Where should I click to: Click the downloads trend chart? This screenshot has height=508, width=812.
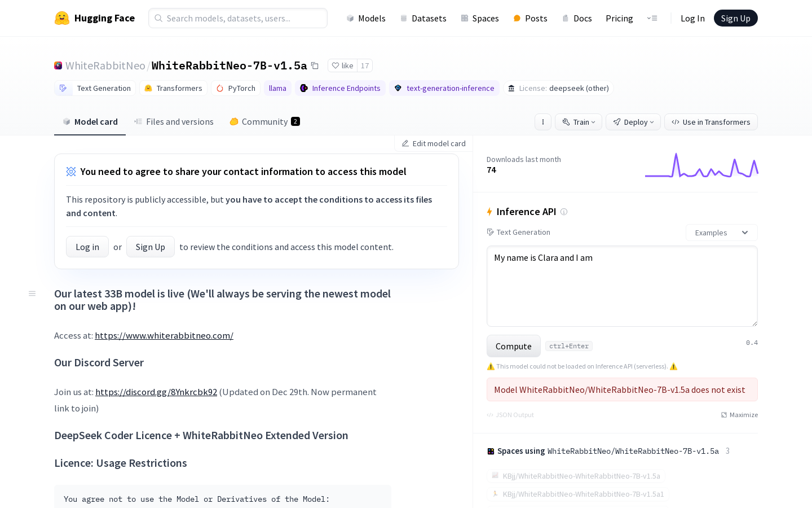701,165
